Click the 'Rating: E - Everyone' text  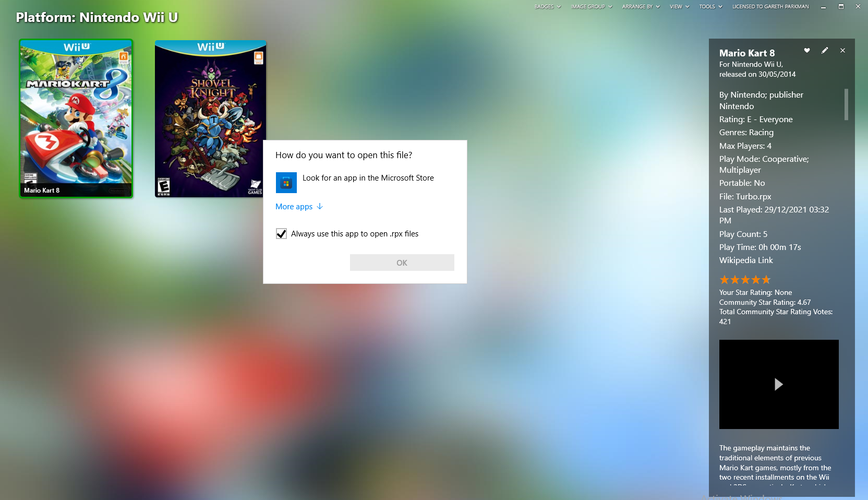click(756, 120)
